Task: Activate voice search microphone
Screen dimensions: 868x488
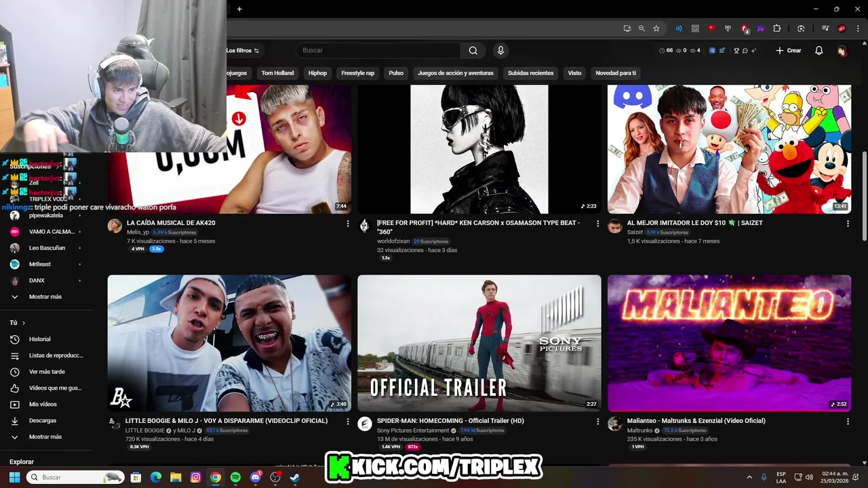Action: pos(500,50)
